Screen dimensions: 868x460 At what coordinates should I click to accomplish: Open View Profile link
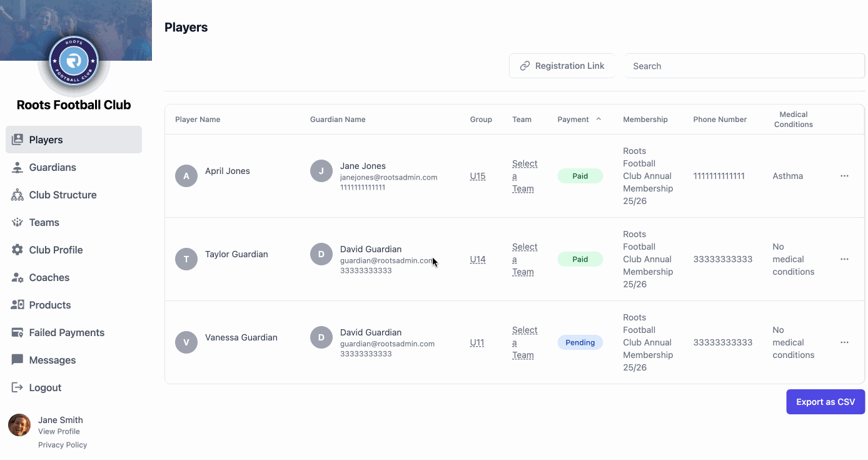click(x=59, y=431)
